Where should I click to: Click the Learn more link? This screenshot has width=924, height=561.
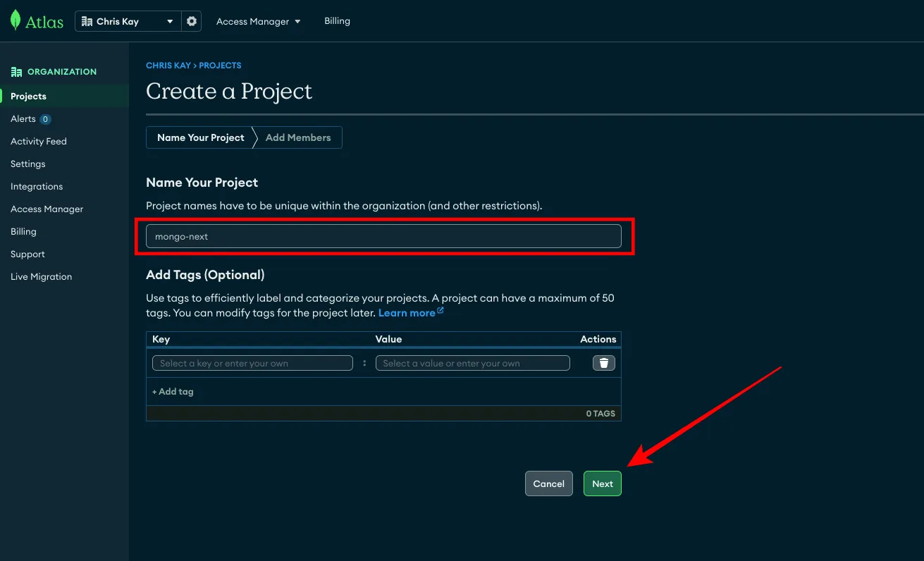click(407, 313)
